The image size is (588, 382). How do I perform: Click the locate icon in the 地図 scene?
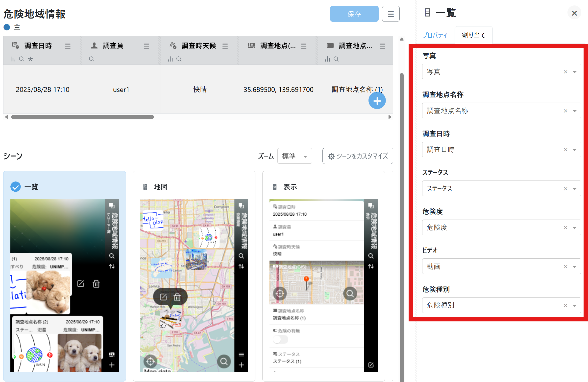point(150,361)
